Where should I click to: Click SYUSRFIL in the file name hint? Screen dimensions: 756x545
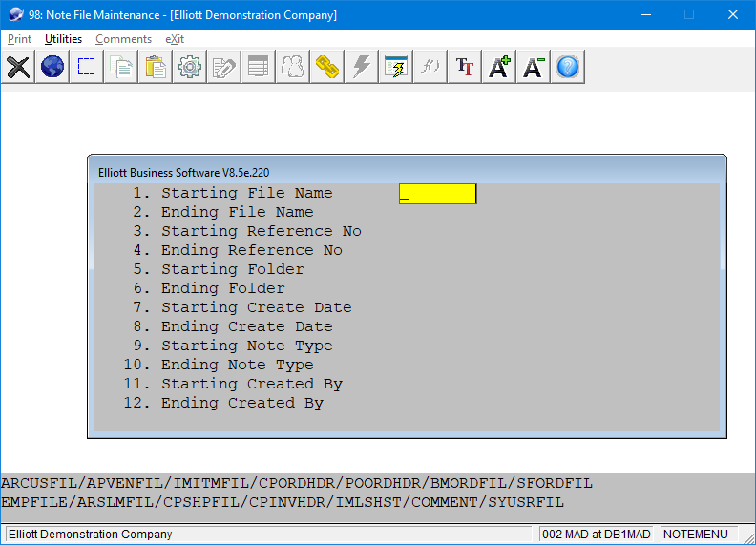526,503
